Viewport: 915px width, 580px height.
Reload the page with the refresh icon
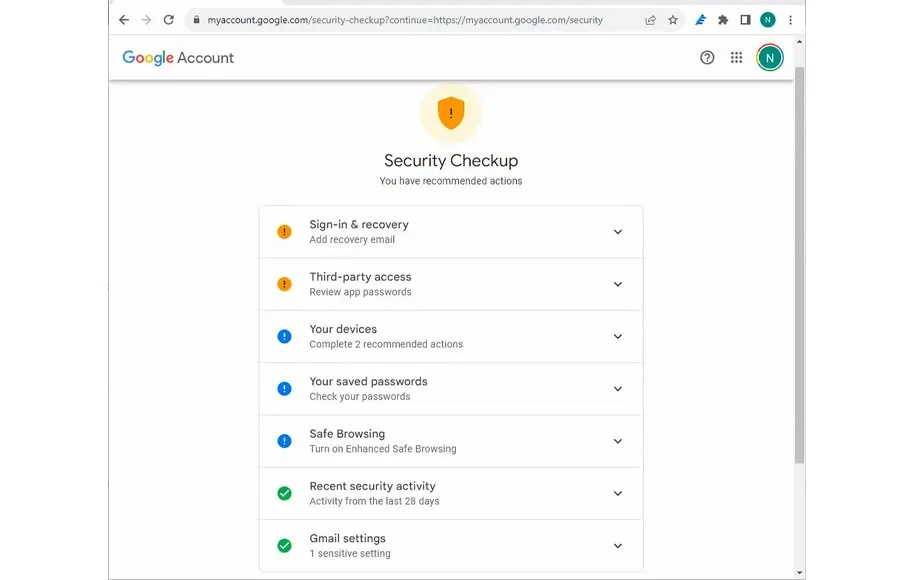pos(169,20)
